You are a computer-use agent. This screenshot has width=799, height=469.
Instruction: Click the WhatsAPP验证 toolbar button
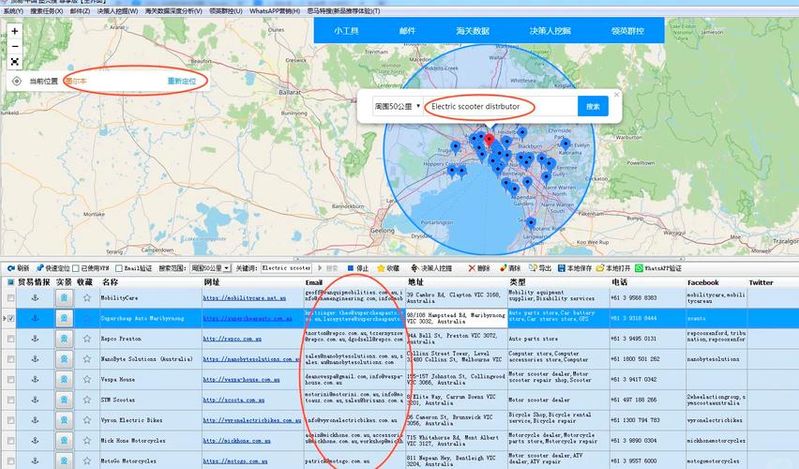(658, 268)
